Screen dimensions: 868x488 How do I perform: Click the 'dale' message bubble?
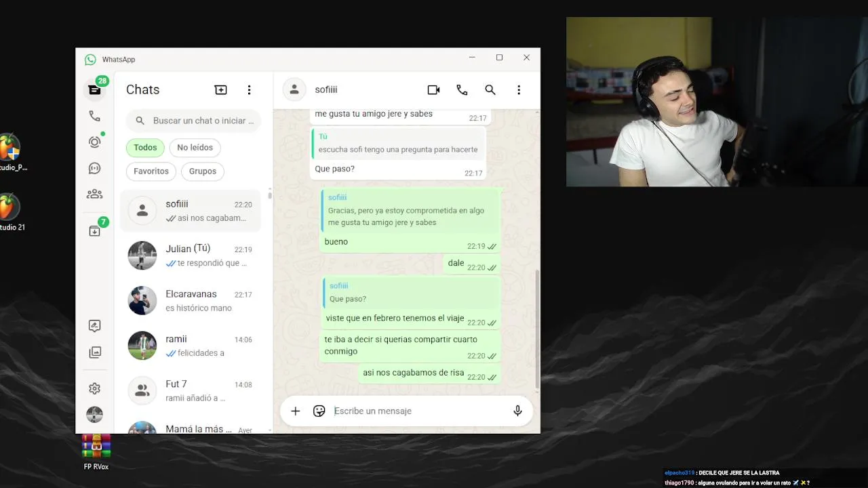point(473,264)
